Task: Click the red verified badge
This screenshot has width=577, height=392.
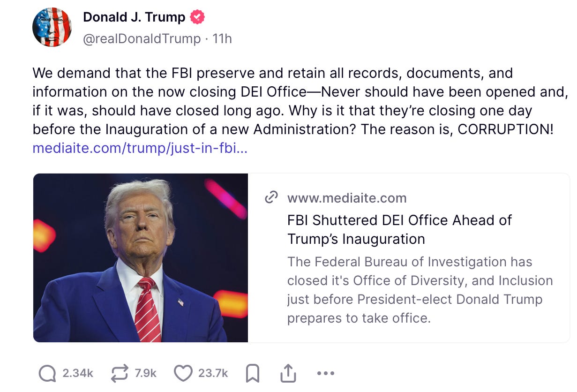Action: (x=197, y=17)
